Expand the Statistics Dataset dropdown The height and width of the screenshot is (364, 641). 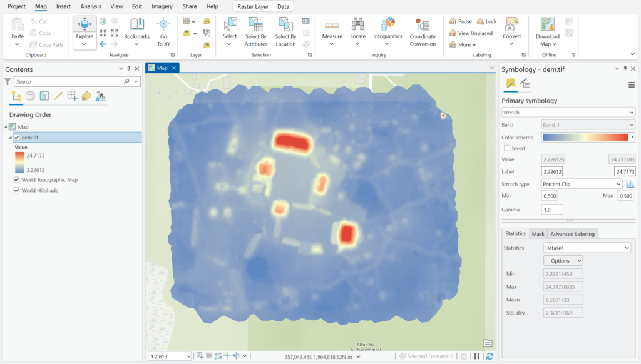pos(587,248)
